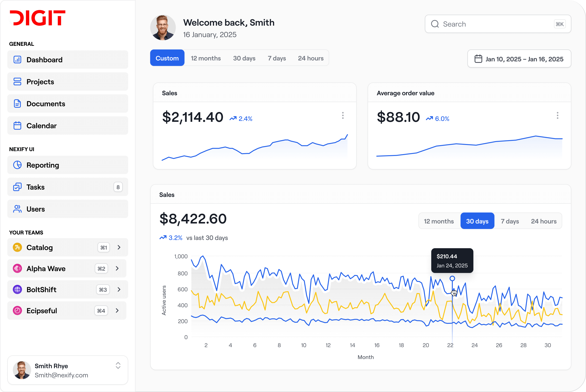Switch top range to 12 months

pyautogui.click(x=206, y=58)
